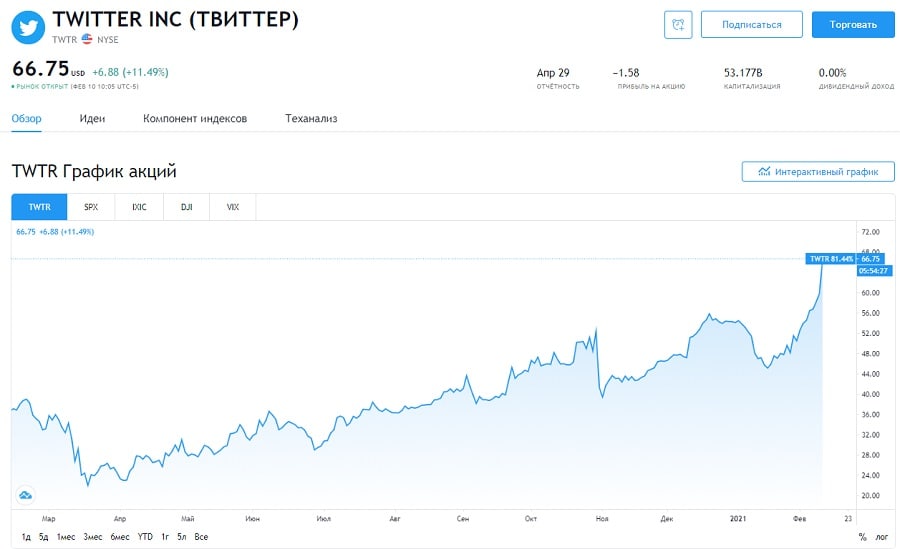
Task: Select the SPX chart tab
Action: coord(91,207)
